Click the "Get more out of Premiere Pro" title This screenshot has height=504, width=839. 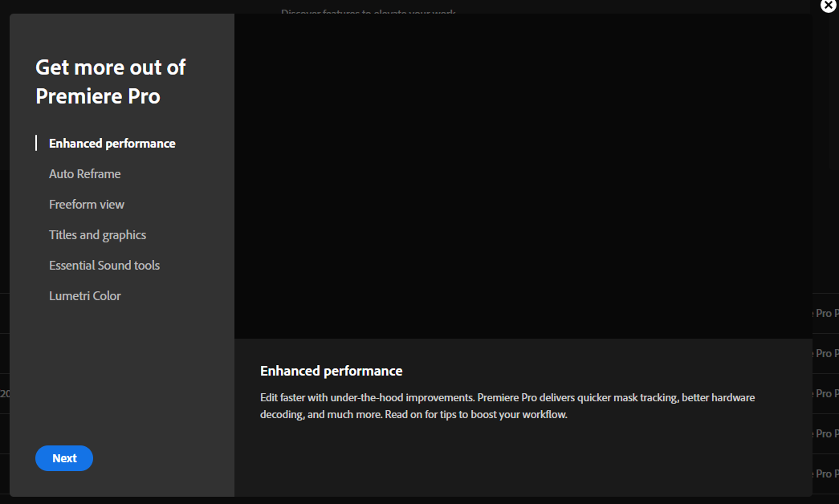coord(110,81)
